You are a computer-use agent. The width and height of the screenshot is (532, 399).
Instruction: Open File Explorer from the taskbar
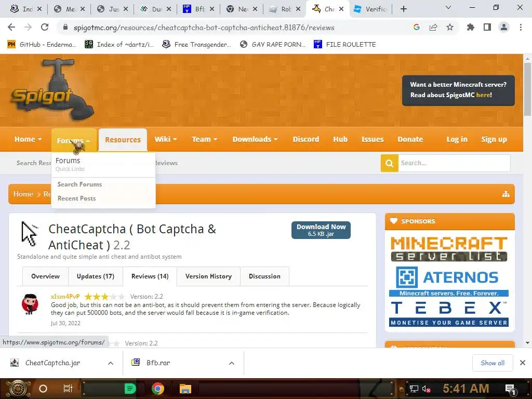tap(185, 389)
